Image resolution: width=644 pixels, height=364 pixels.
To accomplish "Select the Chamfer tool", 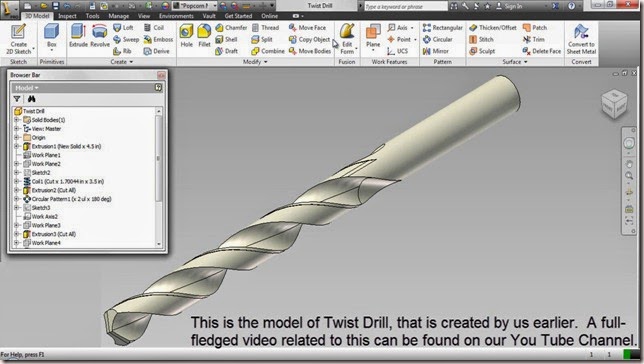I will (231, 28).
